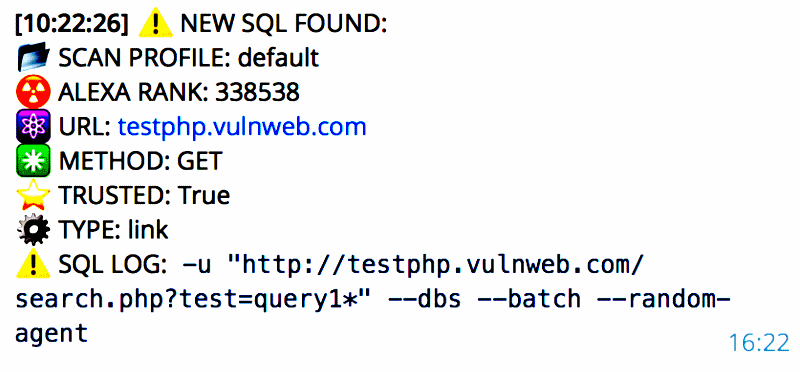Click the NEW SQL FOUND heading text

(284, 24)
